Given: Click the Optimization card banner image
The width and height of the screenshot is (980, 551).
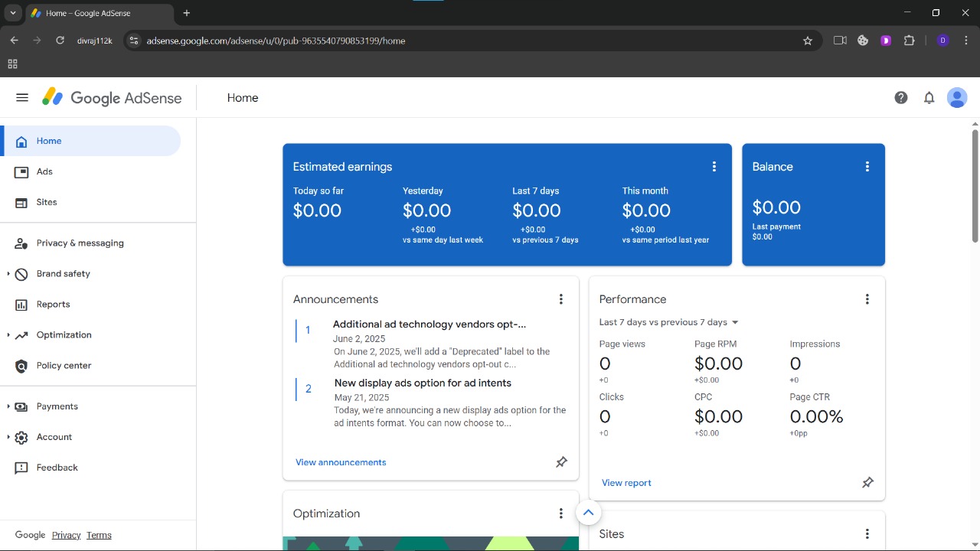Looking at the screenshot, I should tap(430, 543).
